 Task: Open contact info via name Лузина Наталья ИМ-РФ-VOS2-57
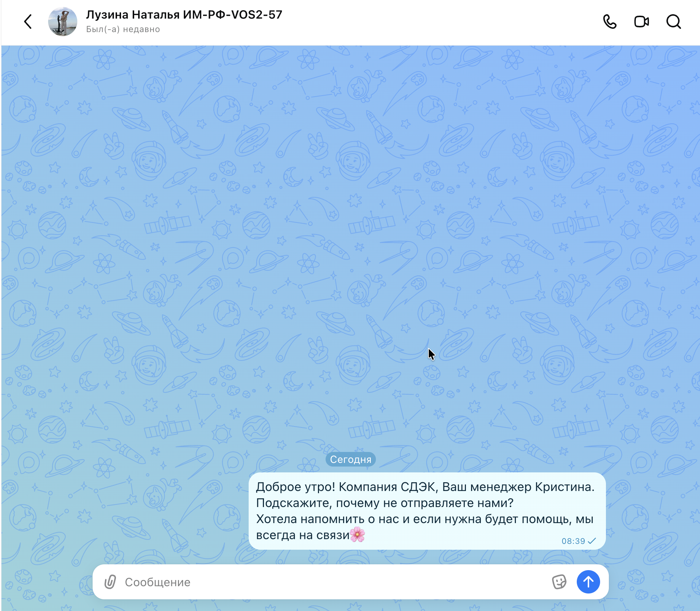[x=184, y=15]
